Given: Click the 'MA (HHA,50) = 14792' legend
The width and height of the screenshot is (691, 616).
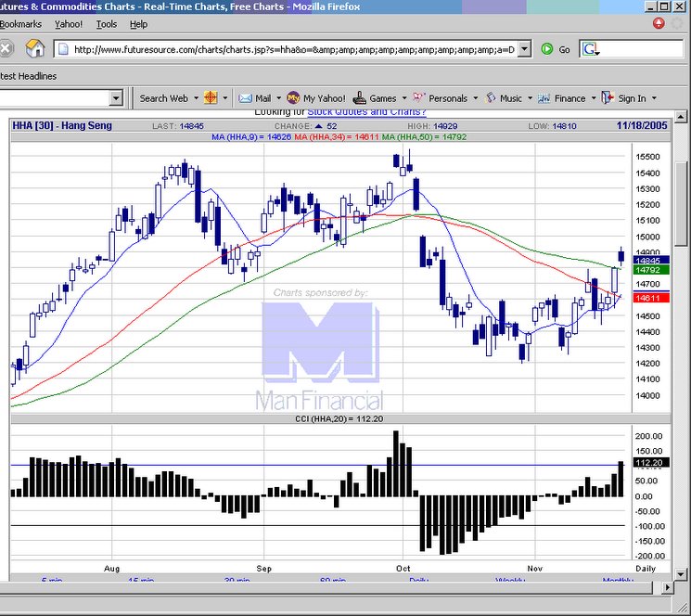Looking at the screenshot, I should click(424, 137).
